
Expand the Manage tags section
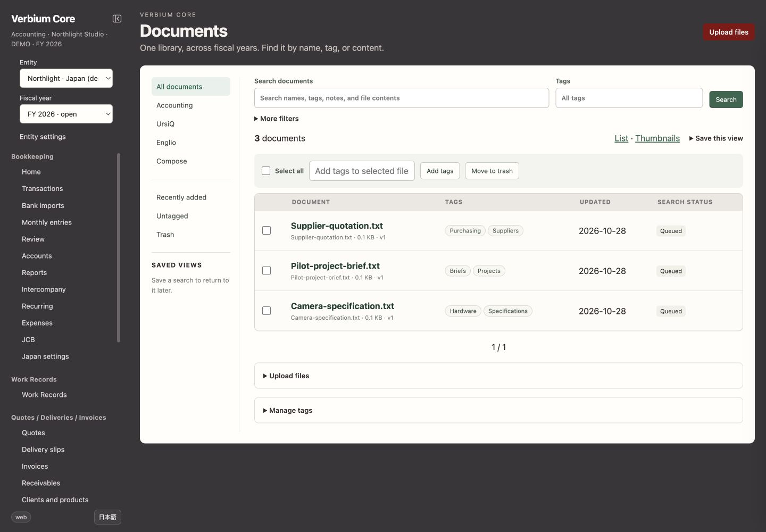(x=498, y=410)
